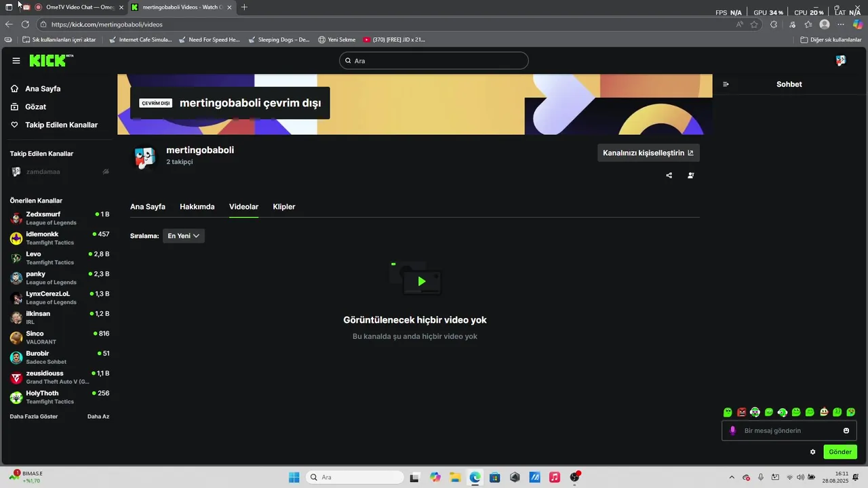Open chat settings gear icon

(812, 451)
